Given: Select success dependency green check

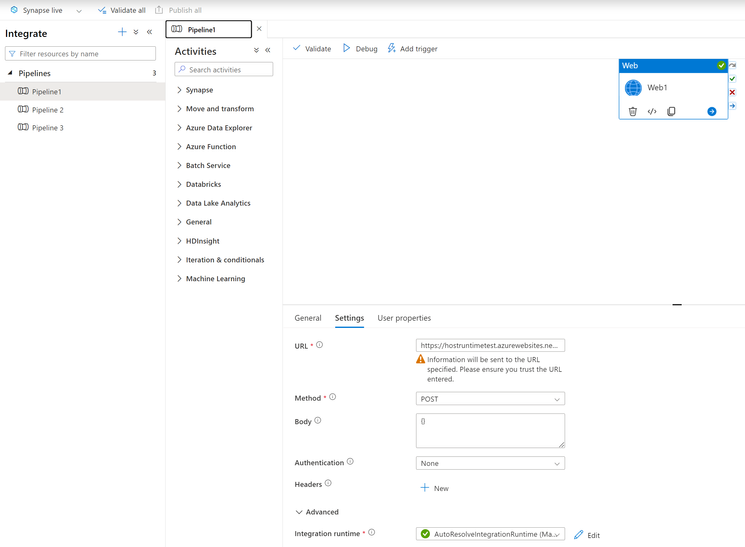Looking at the screenshot, I should click(732, 78).
